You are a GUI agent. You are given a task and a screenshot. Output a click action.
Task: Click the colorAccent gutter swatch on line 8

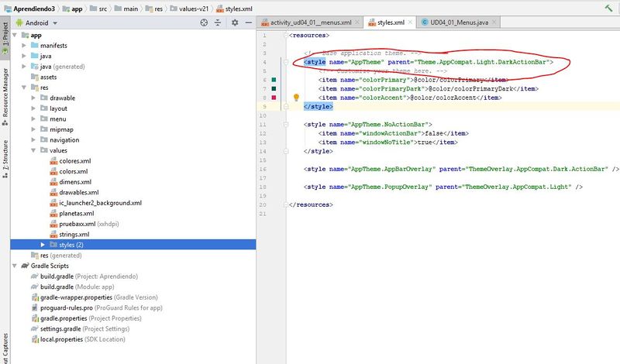[274, 98]
